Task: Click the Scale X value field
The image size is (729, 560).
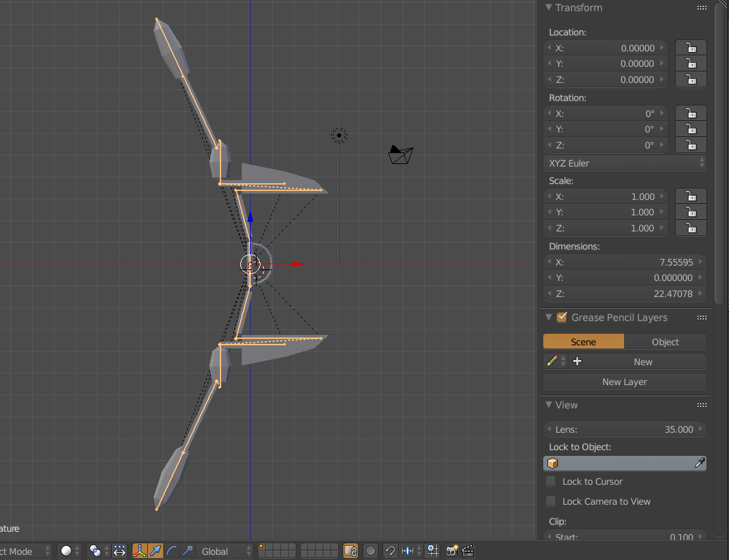Action: tap(606, 197)
